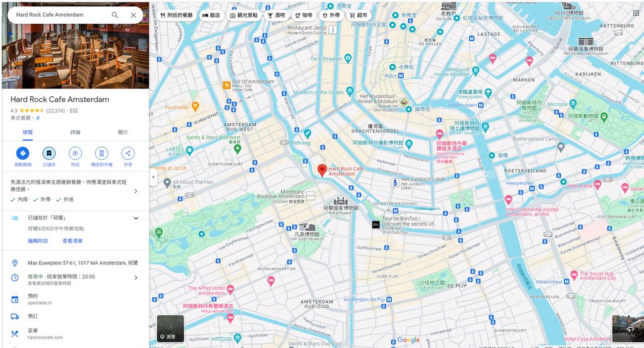This screenshot has height=348, width=644.
Task: Click the 分享 share icon
Action: [128, 153]
